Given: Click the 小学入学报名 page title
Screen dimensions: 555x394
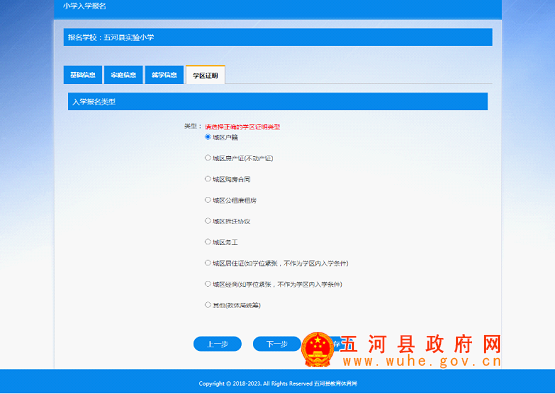Looking at the screenshot, I should (85, 6).
